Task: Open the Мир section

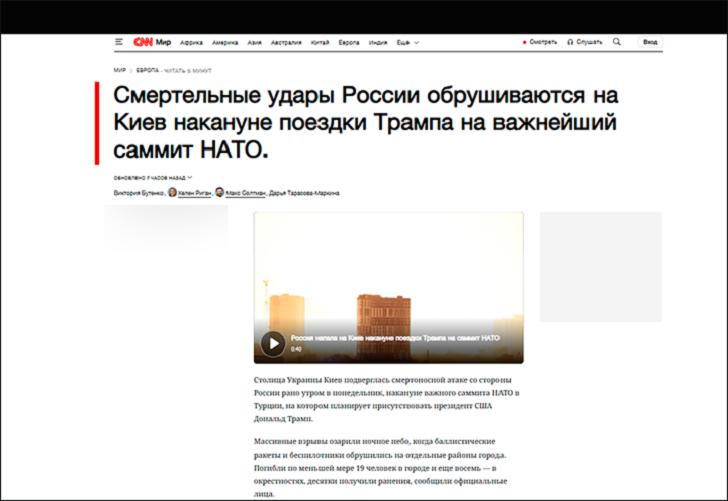Action: 163,42
